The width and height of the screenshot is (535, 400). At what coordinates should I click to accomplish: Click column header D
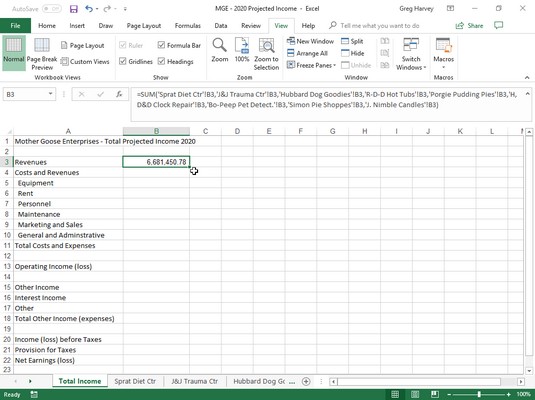tap(237, 131)
